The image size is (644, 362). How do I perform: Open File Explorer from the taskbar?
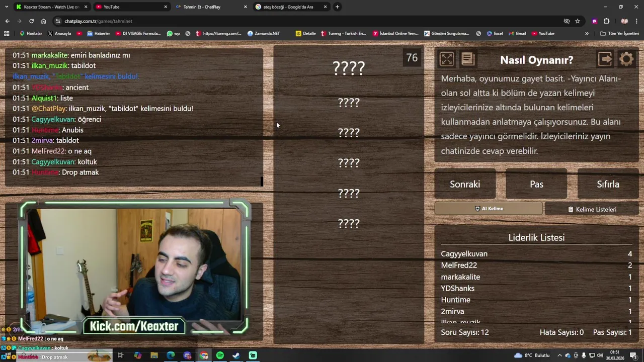[154, 355]
